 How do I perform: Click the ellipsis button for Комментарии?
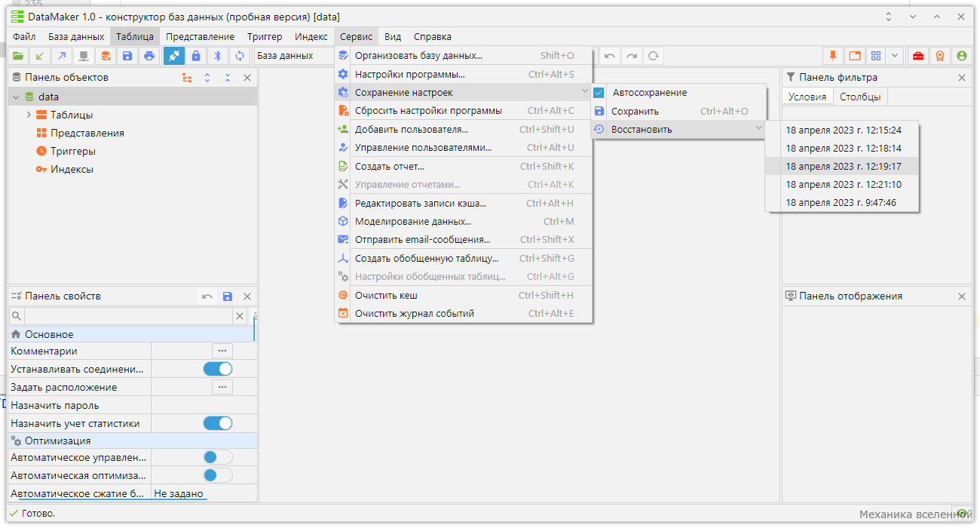tap(222, 351)
